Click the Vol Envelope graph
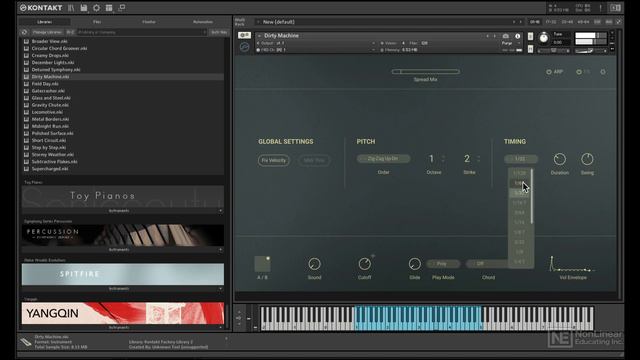 tap(573, 264)
